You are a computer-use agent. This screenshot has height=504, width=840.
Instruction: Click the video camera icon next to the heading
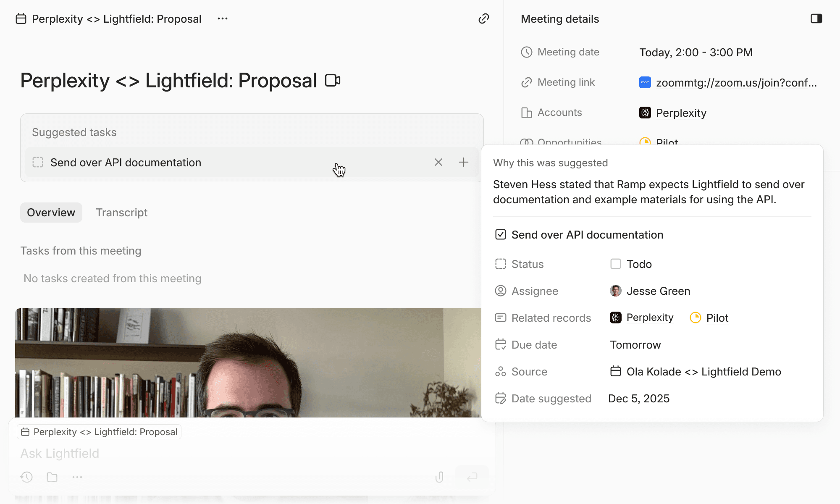point(332,80)
